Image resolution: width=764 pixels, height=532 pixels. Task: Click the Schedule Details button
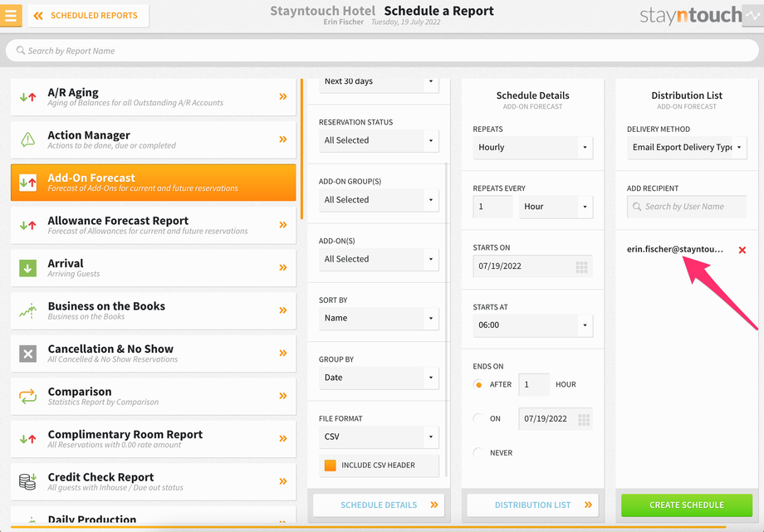(379, 505)
